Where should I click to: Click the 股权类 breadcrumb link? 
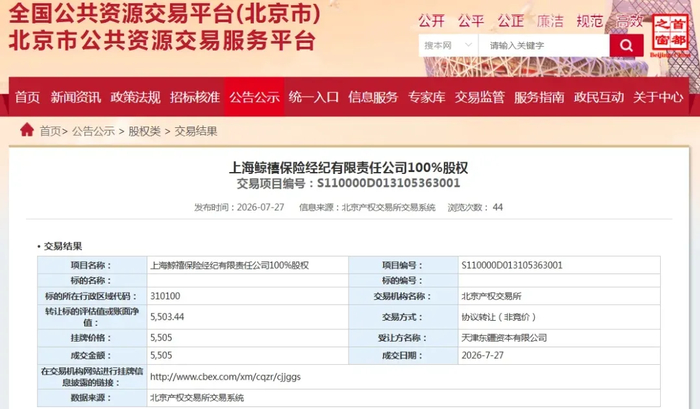(144, 131)
